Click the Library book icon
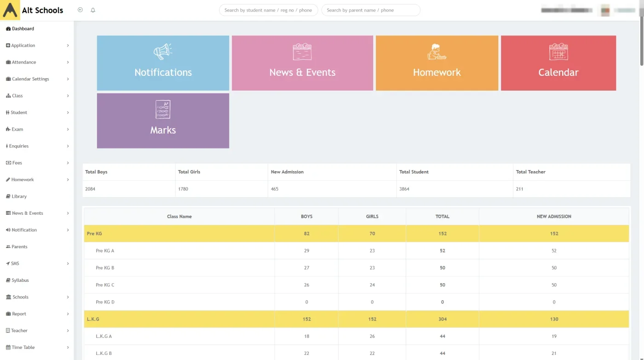The height and width of the screenshot is (360, 644). pyautogui.click(x=8, y=196)
